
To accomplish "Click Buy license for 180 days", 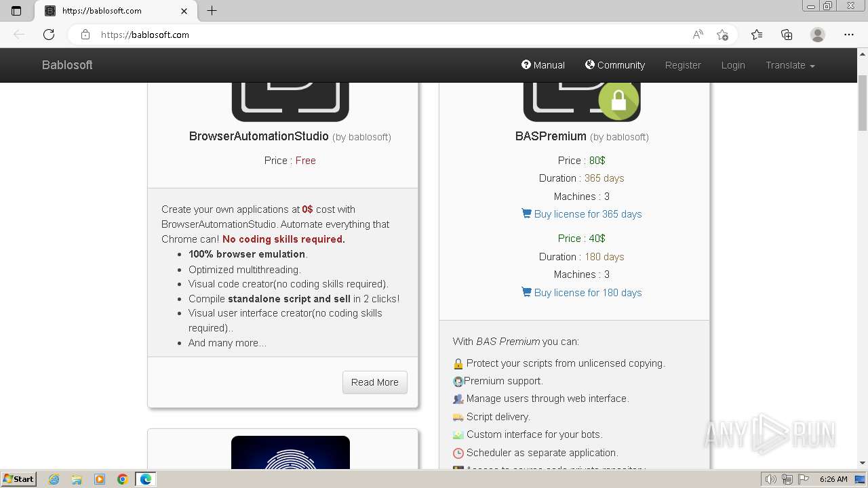I will (582, 293).
